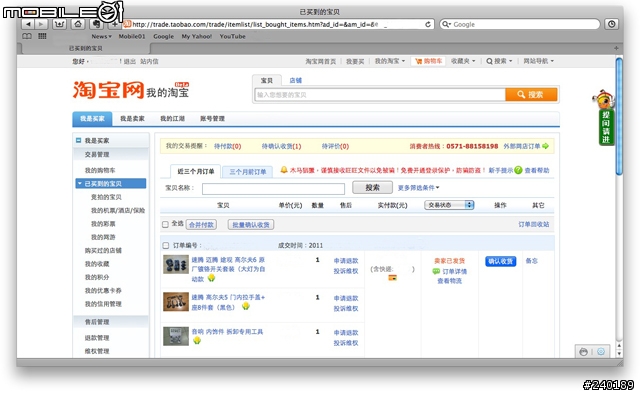Open 我的购物车 in sidebar
This screenshot has width=640, height=393.
pyautogui.click(x=100, y=170)
